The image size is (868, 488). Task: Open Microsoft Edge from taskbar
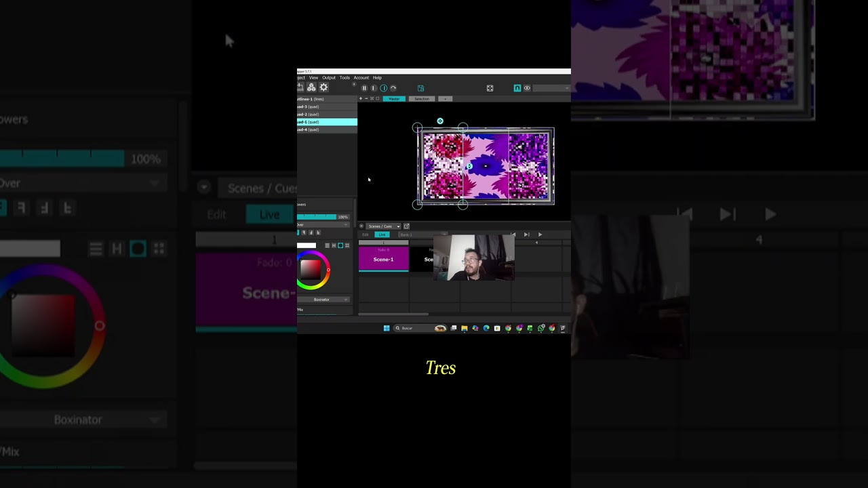tap(486, 328)
